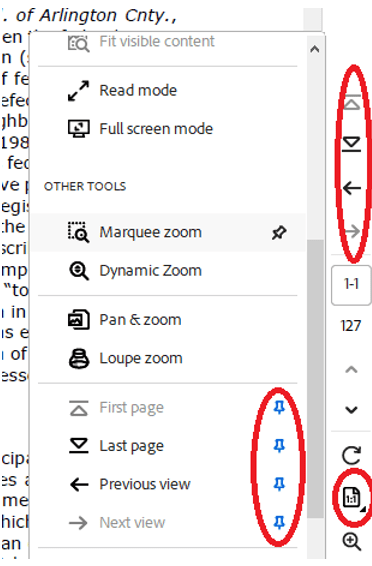Click the First page icon in right toolbar
Screen dimensions: 372x566
click(x=352, y=103)
